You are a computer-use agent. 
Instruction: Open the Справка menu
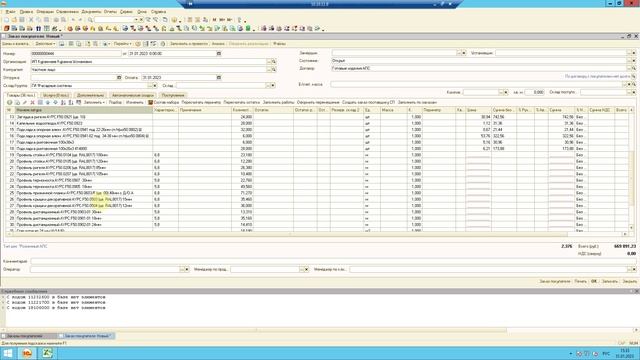[x=158, y=12]
